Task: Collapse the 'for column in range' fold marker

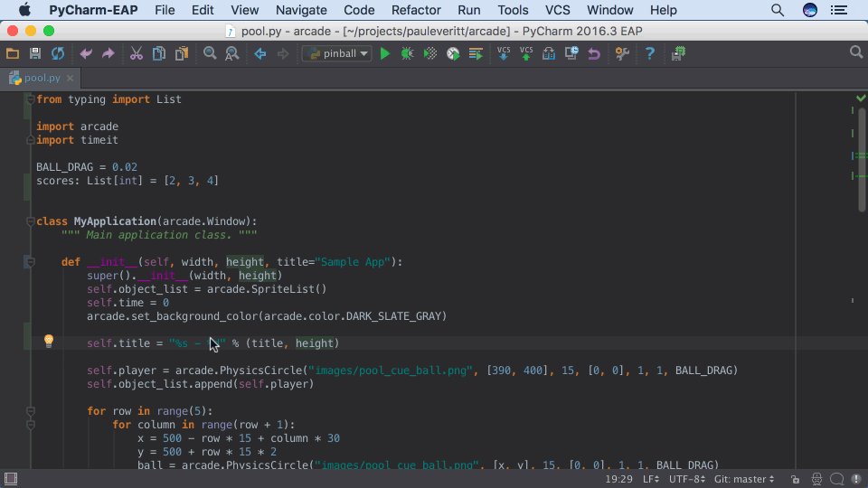Action: click(31, 425)
